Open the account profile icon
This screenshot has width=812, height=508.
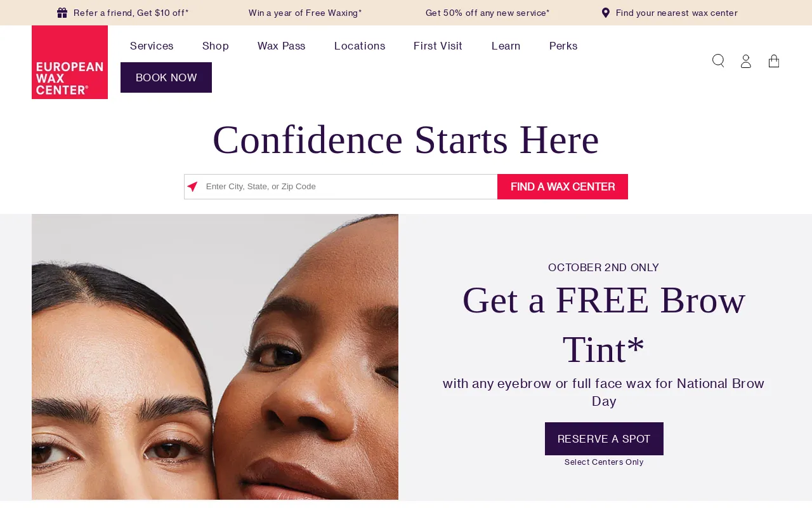746,61
